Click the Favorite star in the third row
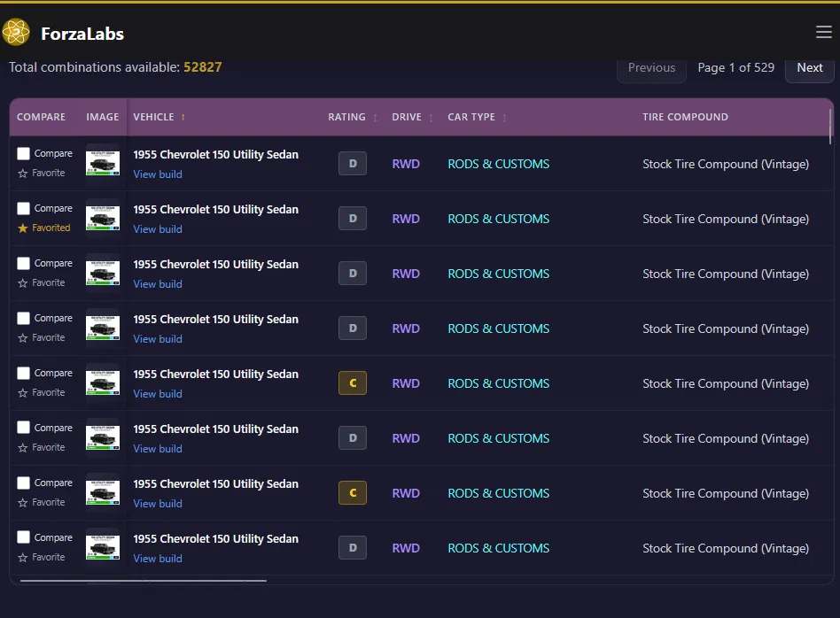Image resolution: width=840 pixels, height=618 pixels. 22,283
